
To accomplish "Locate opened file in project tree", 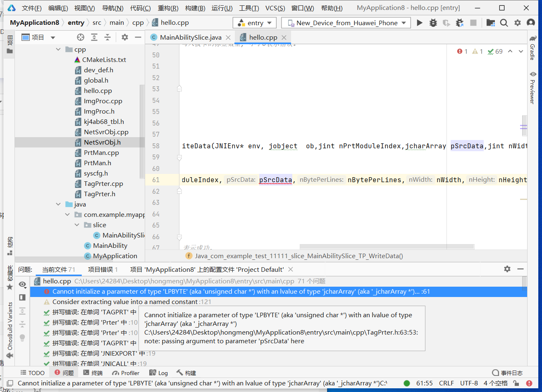I will click(81, 38).
